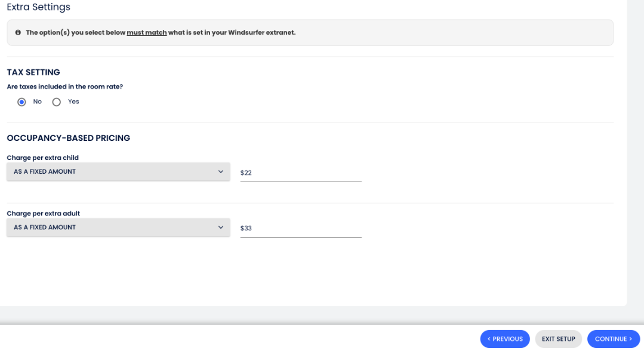
Task: Click the TAX SETTING section title
Action: [33, 72]
